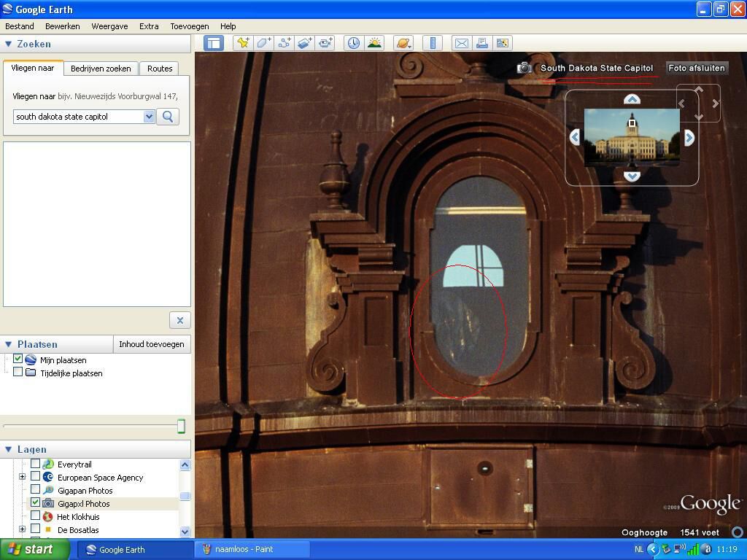The width and height of the screenshot is (747, 560).
Task: Pan photo up with top arrow
Action: click(632, 99)
